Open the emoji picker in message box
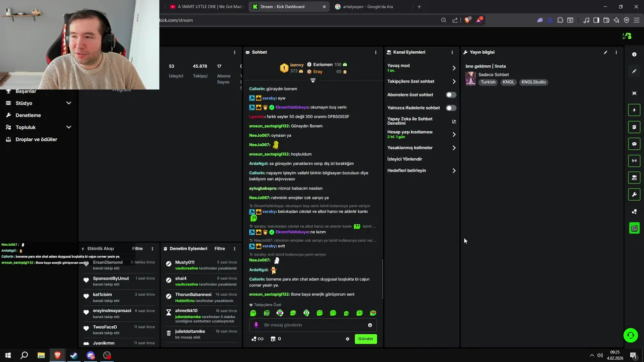This screenshot has height=362, width=644. coord(370,325)
